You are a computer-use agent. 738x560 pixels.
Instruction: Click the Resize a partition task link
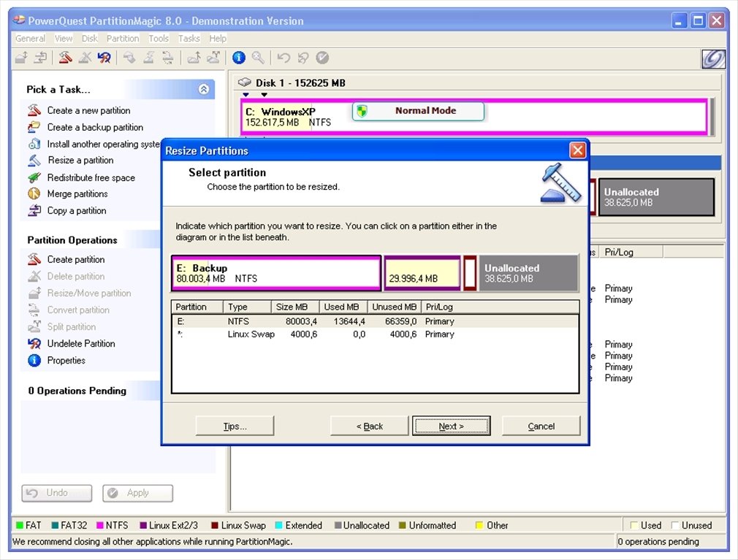pyautogui.click(x=80, y=161)
